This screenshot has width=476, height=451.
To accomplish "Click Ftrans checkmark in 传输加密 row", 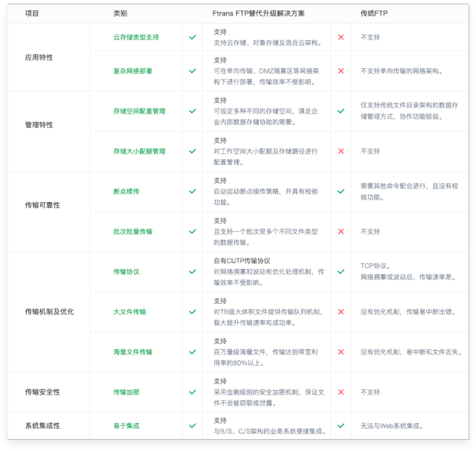I will 193,392.
